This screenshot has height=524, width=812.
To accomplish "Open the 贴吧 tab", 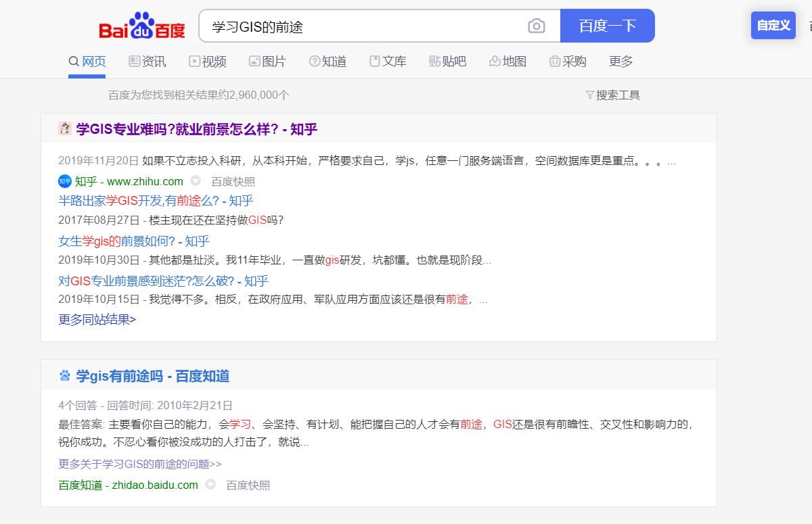I will click(x=447, y=62).
